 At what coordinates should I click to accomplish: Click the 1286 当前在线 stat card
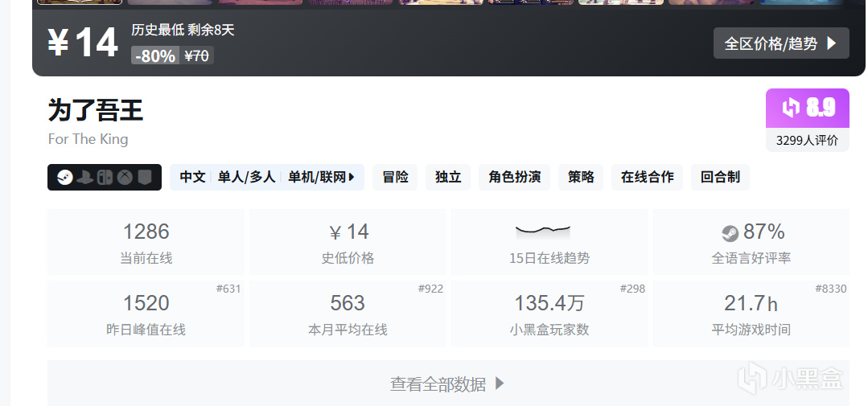146,242
